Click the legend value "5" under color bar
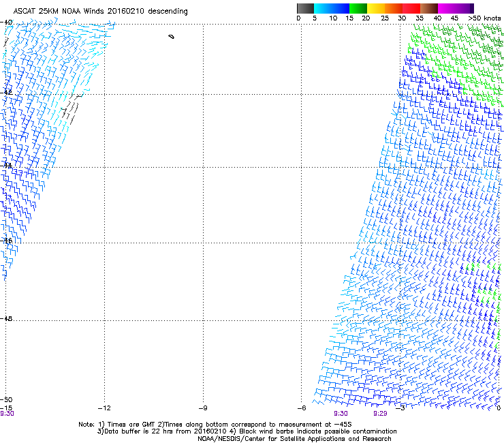 coord(315,18)
